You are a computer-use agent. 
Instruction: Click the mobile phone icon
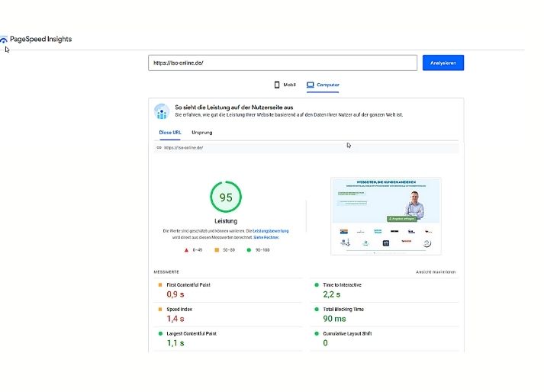tap(277, 85)
